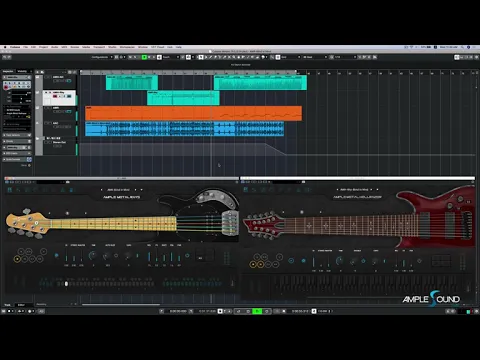Viewport: 480px width, 360px height.
Task: Click the first large knob in Ray5 controls
Action: tap(92, 256)
